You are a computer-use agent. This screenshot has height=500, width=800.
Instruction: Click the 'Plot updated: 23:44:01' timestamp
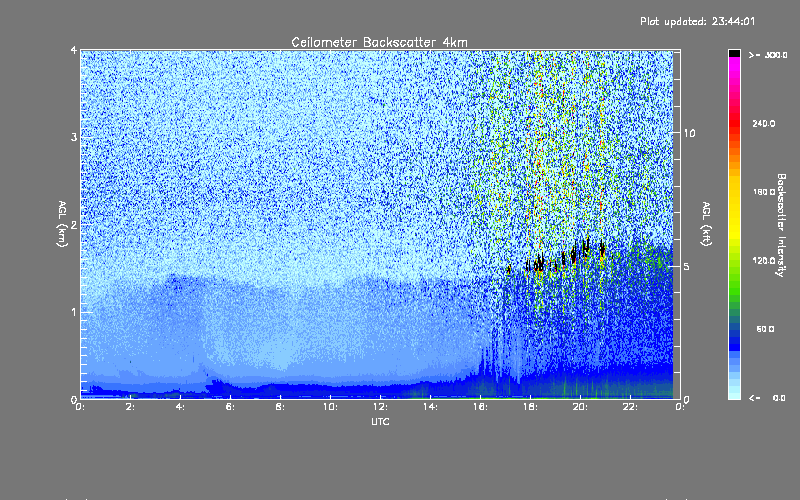tap(697, 21)
